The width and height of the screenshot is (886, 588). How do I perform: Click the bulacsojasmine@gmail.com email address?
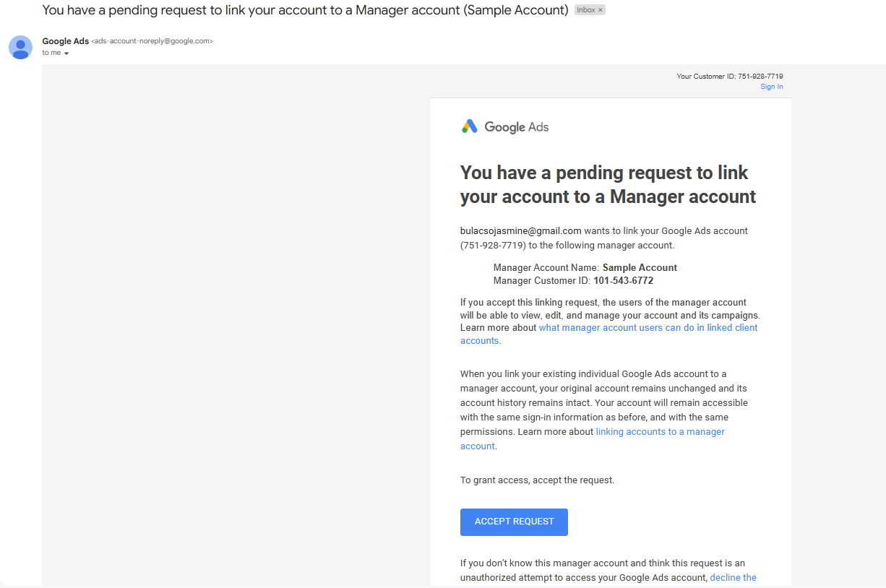point(521,231)
